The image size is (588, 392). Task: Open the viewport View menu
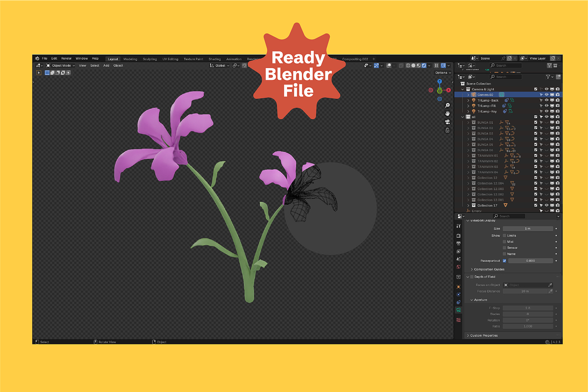pos(83,65)
